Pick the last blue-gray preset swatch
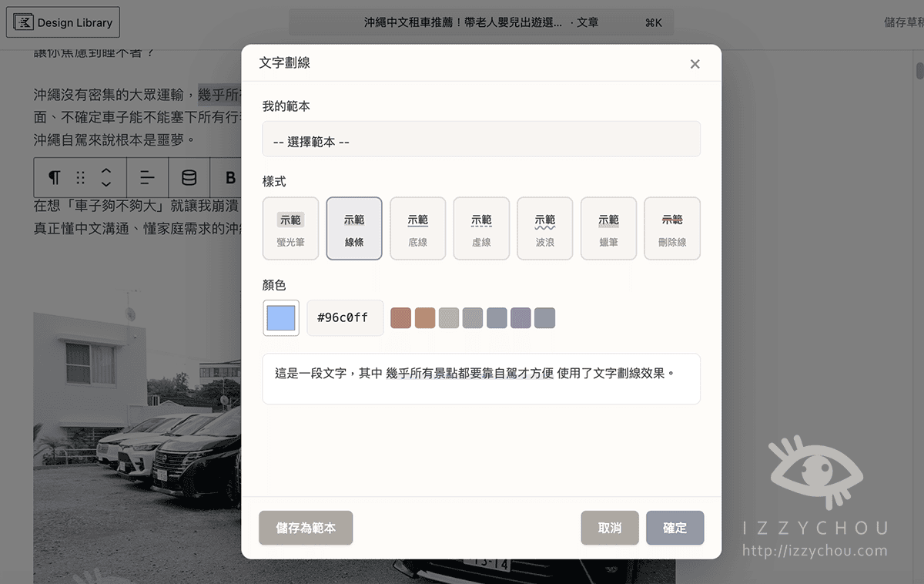Screen dimensions: 924x584 544,317
